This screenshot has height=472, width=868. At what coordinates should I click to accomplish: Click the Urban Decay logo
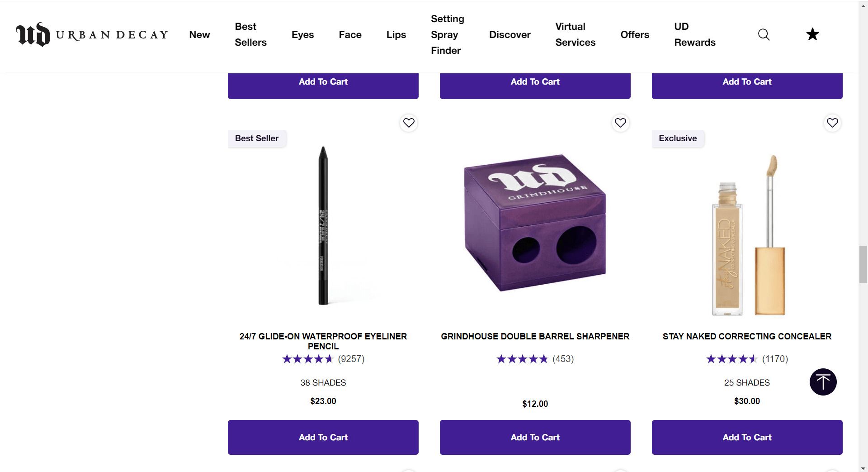pos(92,34)
